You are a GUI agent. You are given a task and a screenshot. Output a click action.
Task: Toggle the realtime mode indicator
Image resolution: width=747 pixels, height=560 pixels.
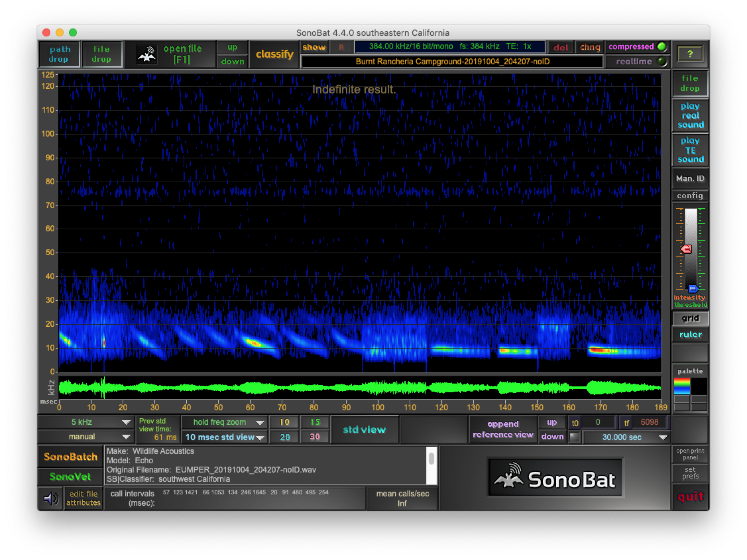click(x=662, y=61)
